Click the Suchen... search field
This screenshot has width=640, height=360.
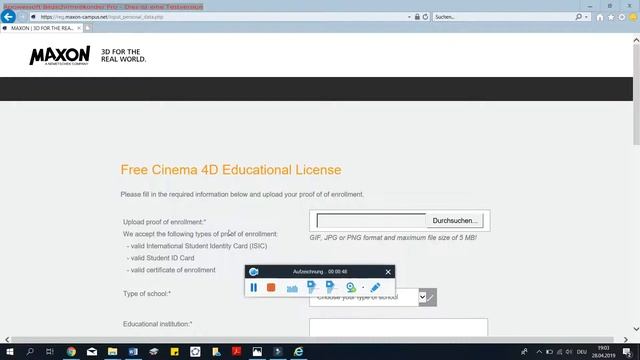[503, 17]
